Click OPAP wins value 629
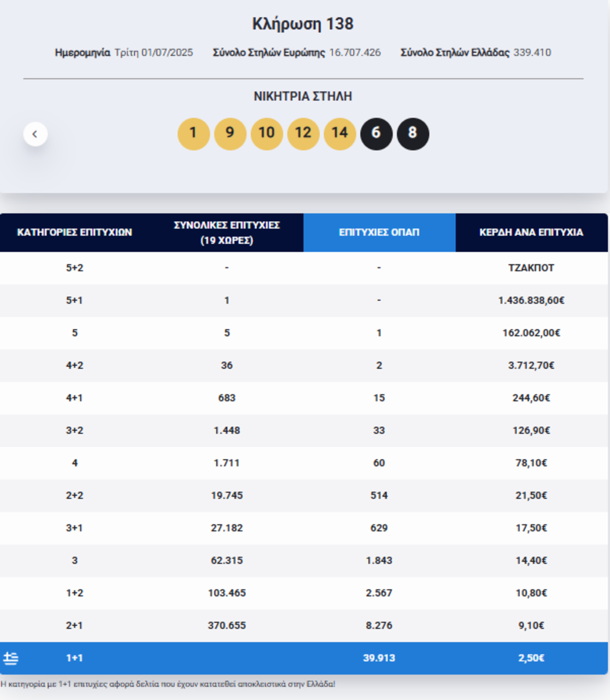This screenshot has height=700, width=610. pos(379,529)
